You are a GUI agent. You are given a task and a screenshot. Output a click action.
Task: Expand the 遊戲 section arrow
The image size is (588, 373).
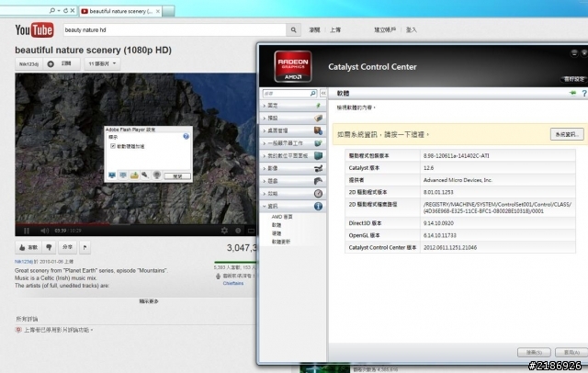tap(264, 181)
